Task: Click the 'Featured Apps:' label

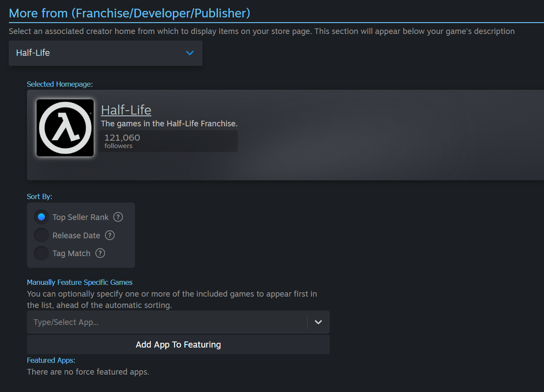Action: (x=51, y=360)
